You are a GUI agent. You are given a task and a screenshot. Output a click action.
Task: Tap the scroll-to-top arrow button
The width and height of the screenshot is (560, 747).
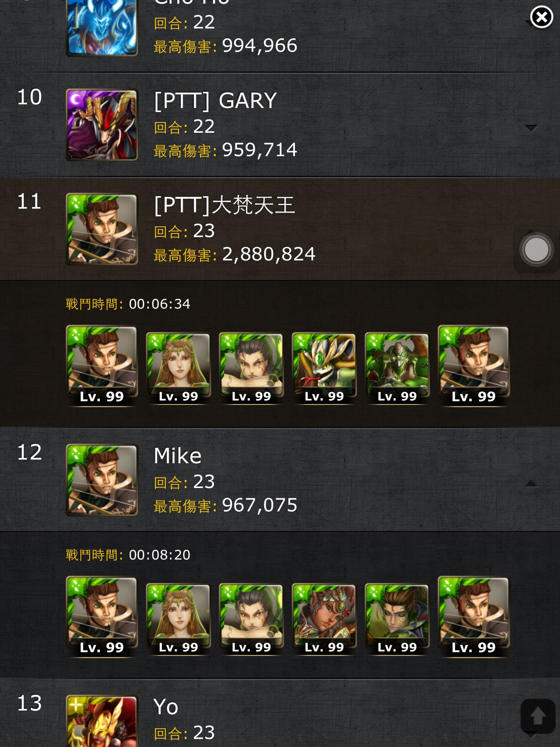point(538,716)
